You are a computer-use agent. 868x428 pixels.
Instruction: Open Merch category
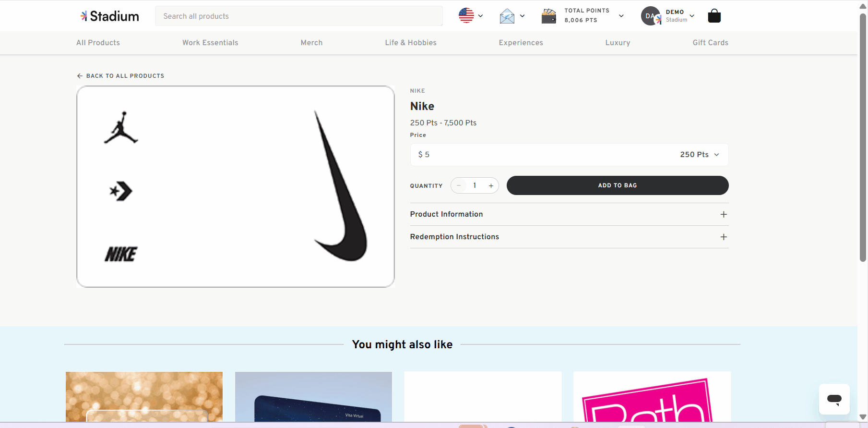[x=311, y=43]
